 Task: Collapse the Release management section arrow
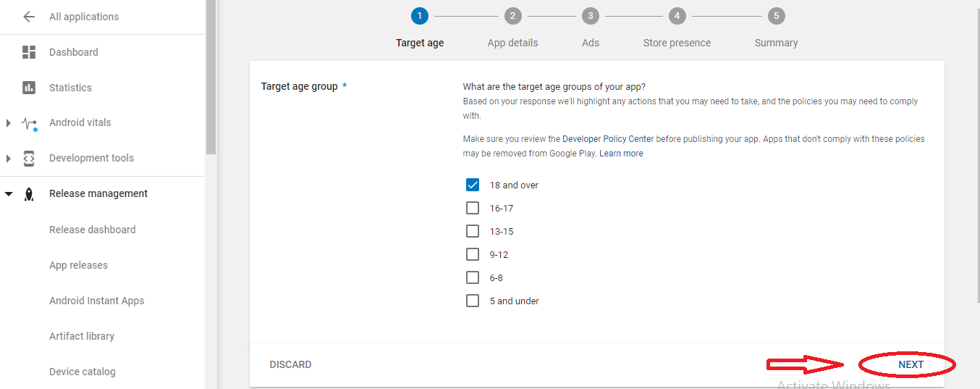[9, 194]
